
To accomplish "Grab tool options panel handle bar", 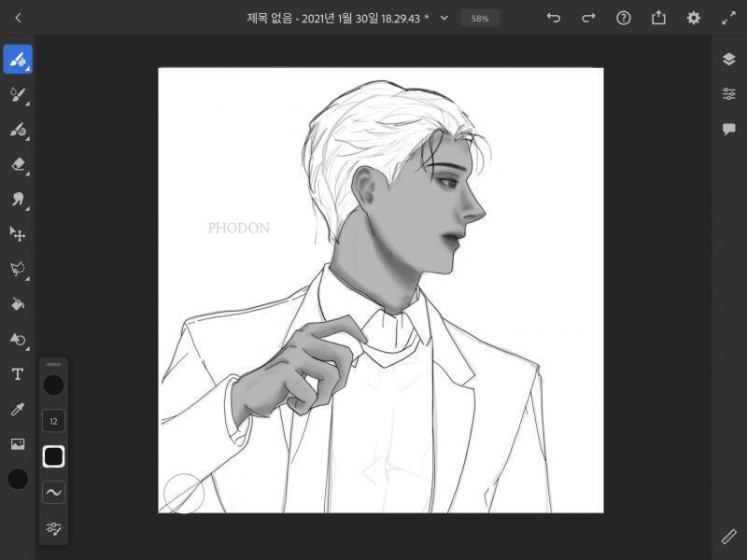I will point(53,364).
